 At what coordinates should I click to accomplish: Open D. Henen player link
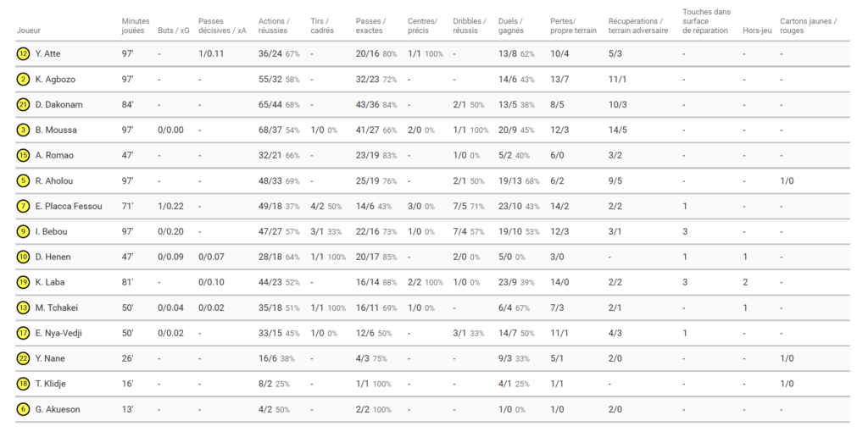pyautogui.click(x=53, y=257)
